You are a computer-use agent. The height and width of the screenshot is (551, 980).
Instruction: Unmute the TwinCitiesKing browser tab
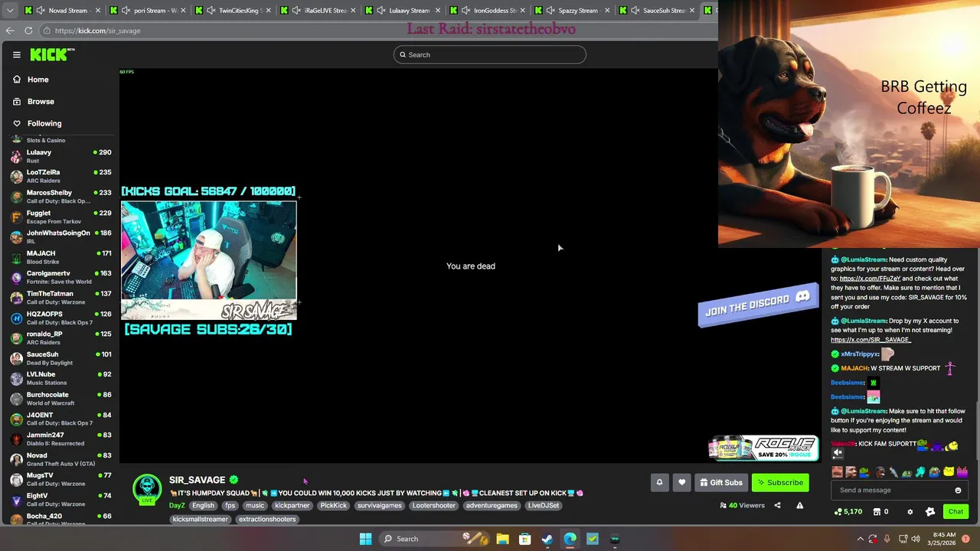(x=210, y=11)
